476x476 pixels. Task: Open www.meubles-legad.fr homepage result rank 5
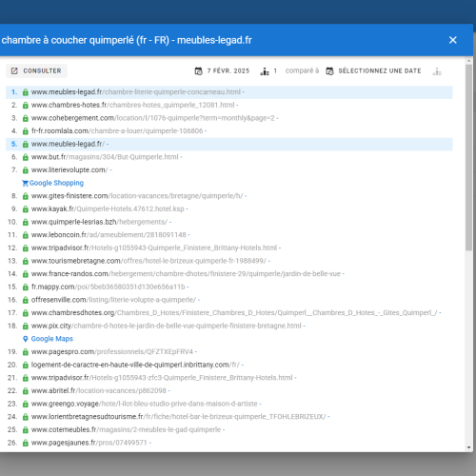(69, 144)
